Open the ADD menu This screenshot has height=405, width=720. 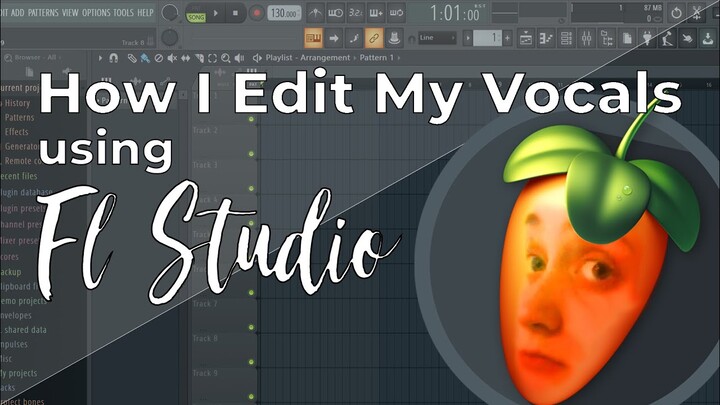pyautogui.click(x=17, y=12)
